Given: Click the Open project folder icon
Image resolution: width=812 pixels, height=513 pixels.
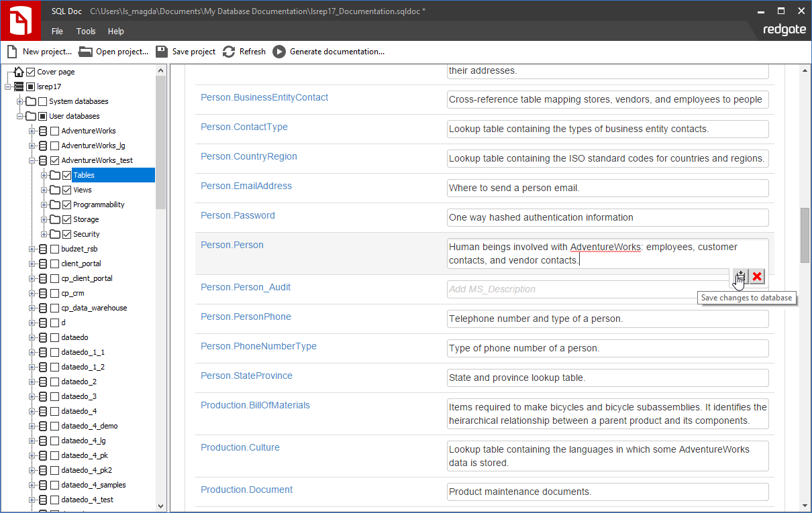Looking at the screenshot, I should (x=85, y=52).
